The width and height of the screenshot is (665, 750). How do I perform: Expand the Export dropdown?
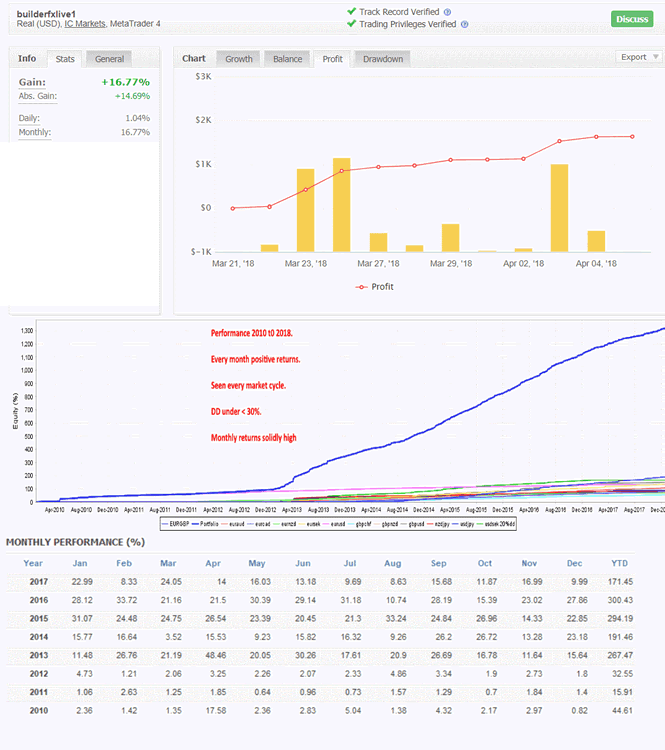638,57
